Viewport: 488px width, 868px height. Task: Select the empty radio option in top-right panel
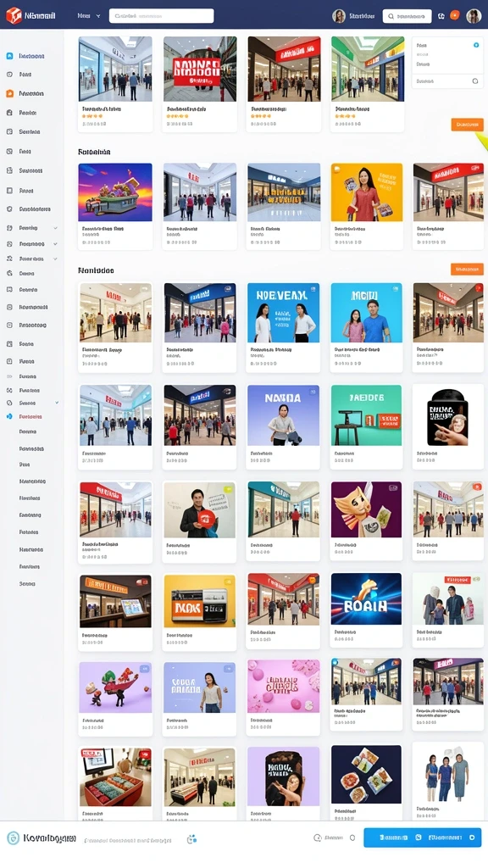[475, 81]
